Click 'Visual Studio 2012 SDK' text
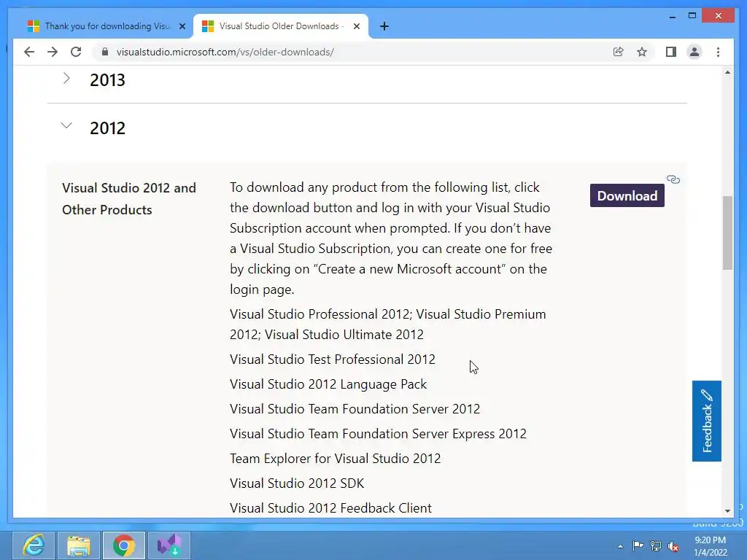 [297, 483]
